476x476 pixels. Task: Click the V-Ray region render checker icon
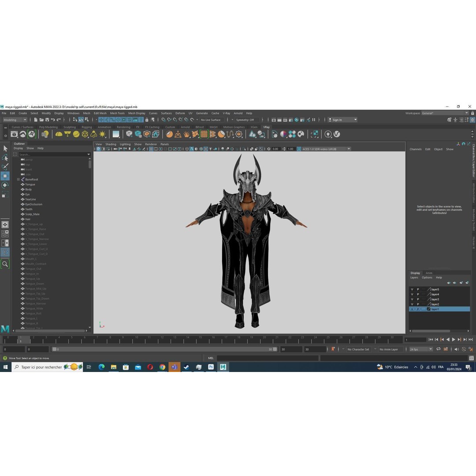point(315,134)
